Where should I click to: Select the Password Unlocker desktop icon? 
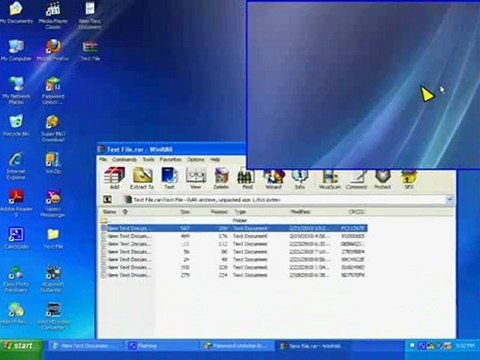[53, 90]
